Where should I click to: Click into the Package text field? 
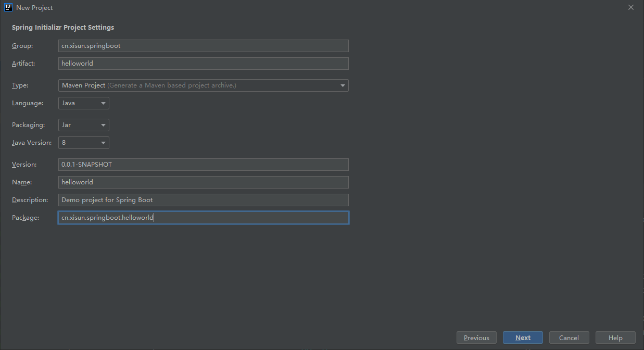pos(203,218)
